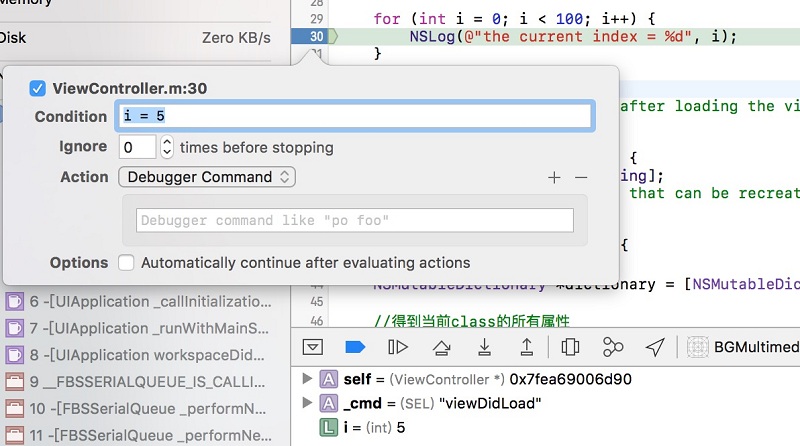Click the Simulate Location arrow icon
The height and width of the screenshot is (446, 800).
pyautogui.click(x=655, y=347)
